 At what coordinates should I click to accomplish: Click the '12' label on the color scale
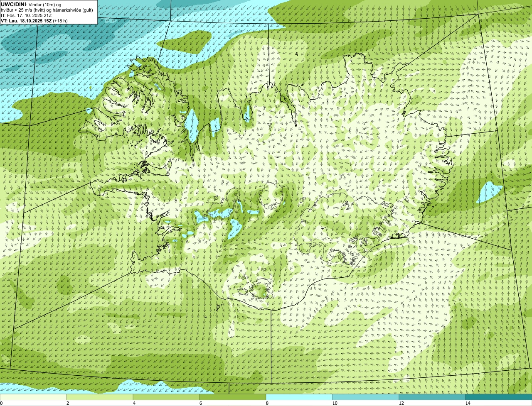coord(401,403)
